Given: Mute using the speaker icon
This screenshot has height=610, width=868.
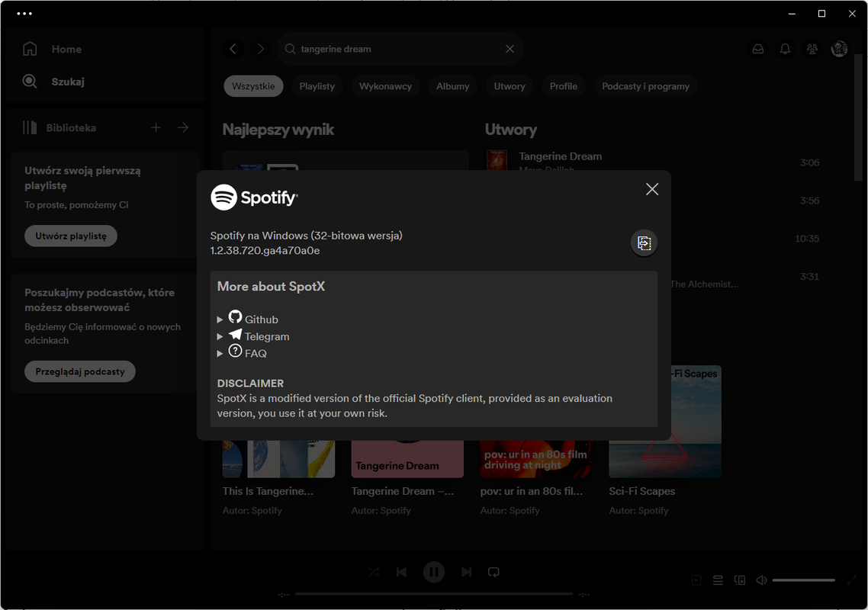Looking at the screenshot, I should point(762,580).
